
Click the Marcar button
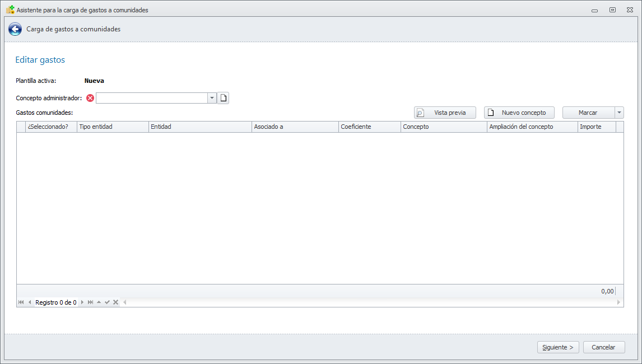[x=588, y=113]
